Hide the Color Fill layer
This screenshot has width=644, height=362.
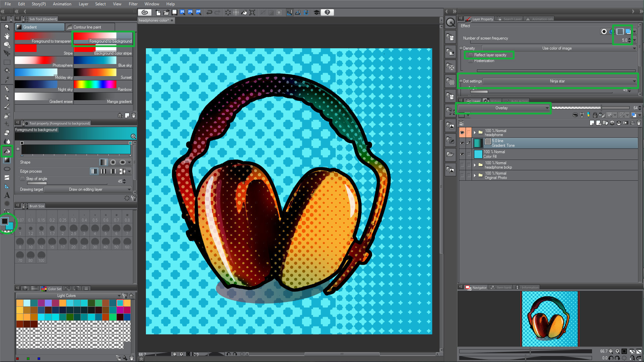[462, 154]
